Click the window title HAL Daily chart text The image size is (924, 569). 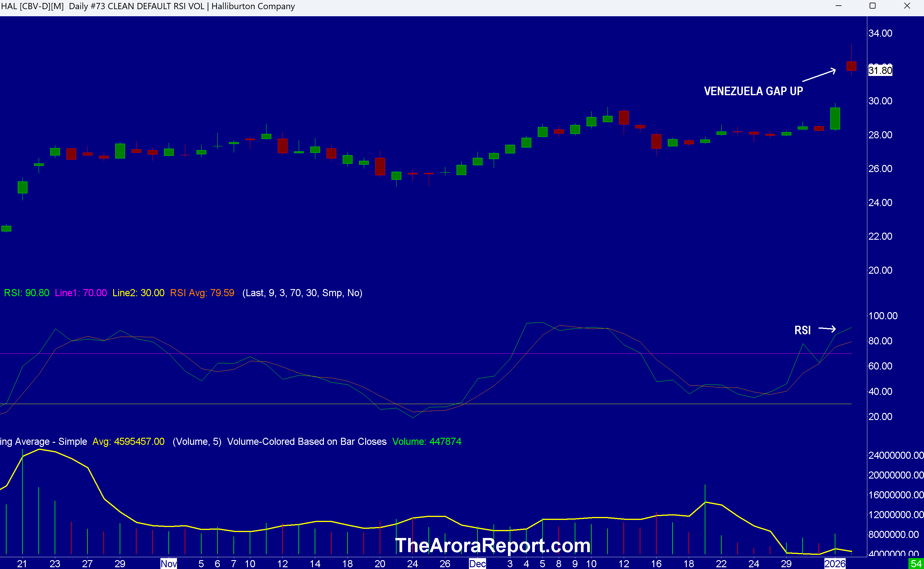click(148, 7)
